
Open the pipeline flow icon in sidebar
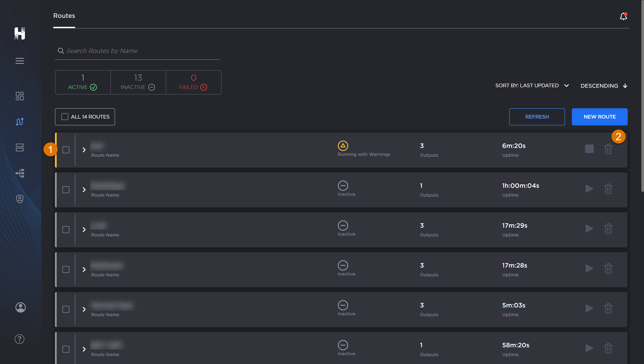tap(20, 173)
